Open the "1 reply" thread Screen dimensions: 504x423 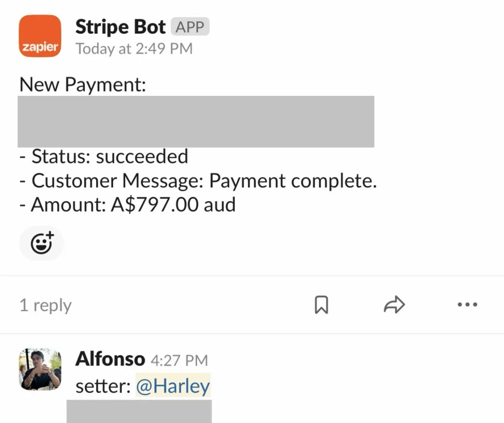(45, 305)
